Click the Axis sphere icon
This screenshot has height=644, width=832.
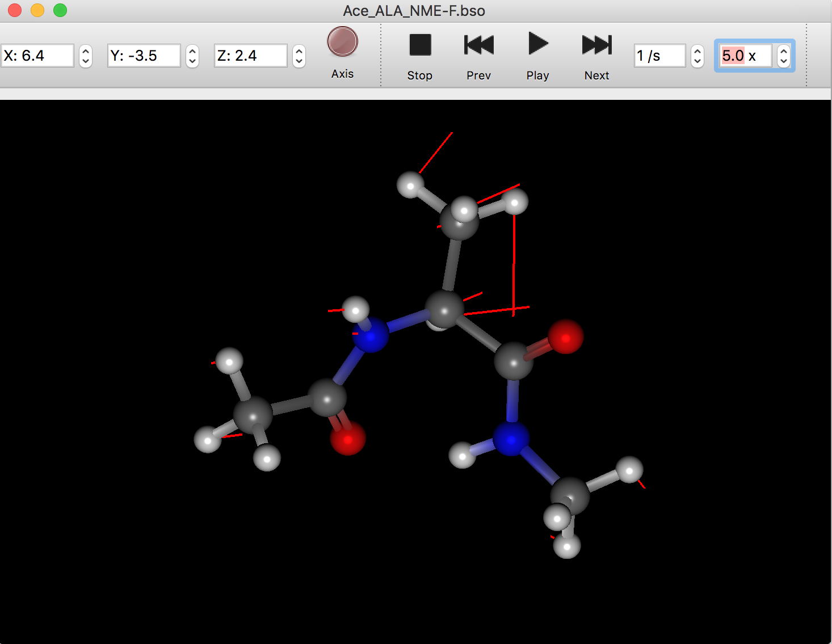[342, 42]
